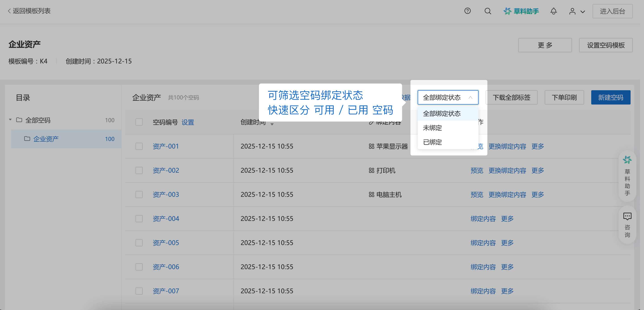Click the back arrow beside 返回模板列表

(x=9, y=11)
